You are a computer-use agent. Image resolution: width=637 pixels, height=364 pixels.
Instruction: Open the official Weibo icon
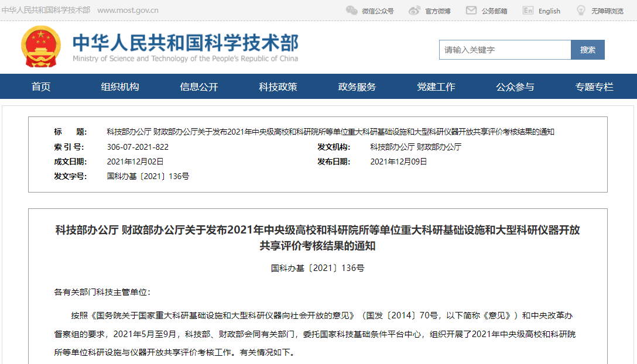[x=415, y=11]
